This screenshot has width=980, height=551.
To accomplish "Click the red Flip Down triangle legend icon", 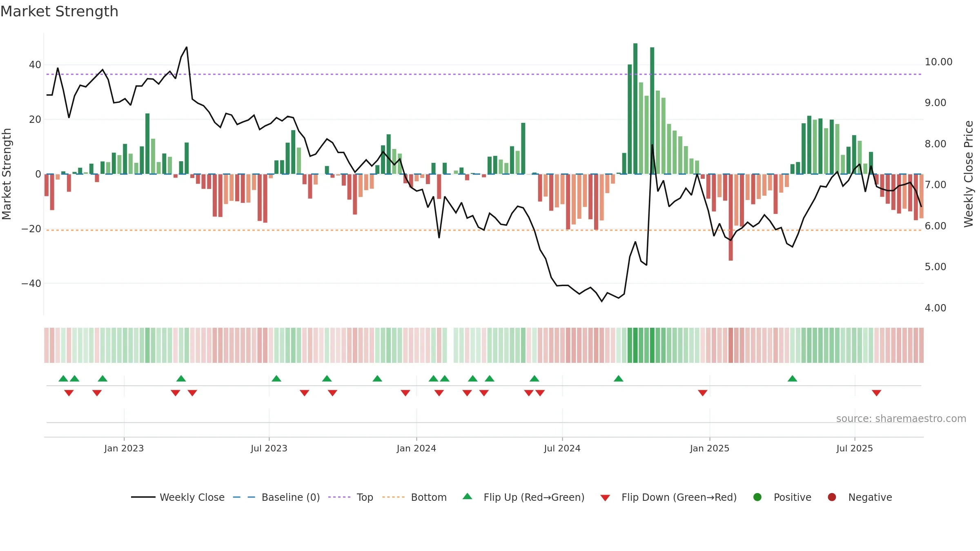I will (605, 498).
